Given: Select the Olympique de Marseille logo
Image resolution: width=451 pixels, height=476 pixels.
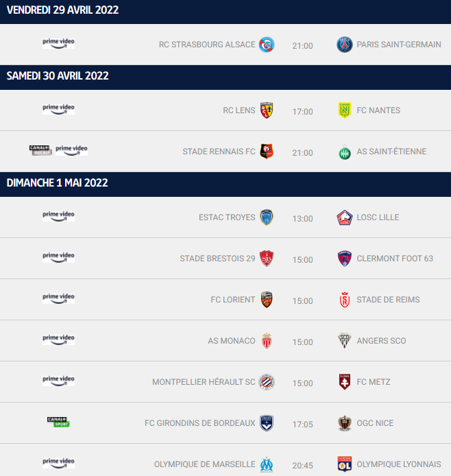Looking at the screenshot, I should [267, 464].
